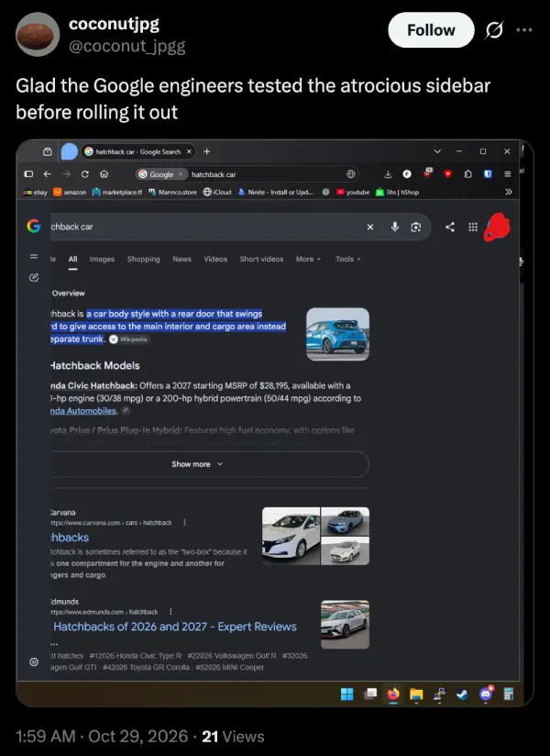
Task: Open the Google apps grid icon
Action: pyautogui.click(x=473, y=227)
